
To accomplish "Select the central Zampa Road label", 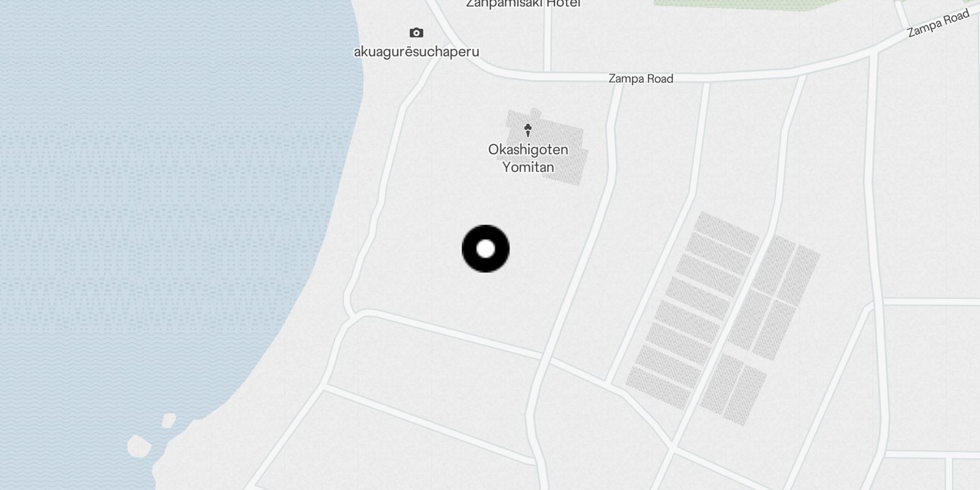I will point(641,78).
